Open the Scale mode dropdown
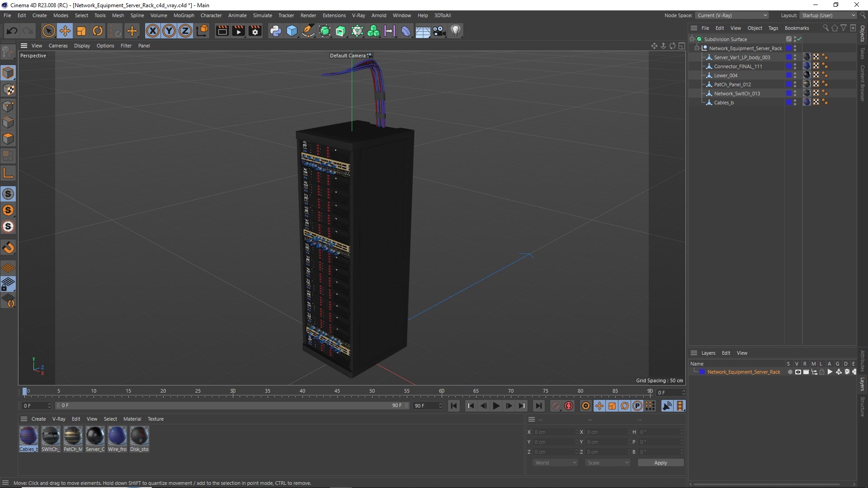The width and height of the screenshot is (868, 488). (x=608, y=463)
